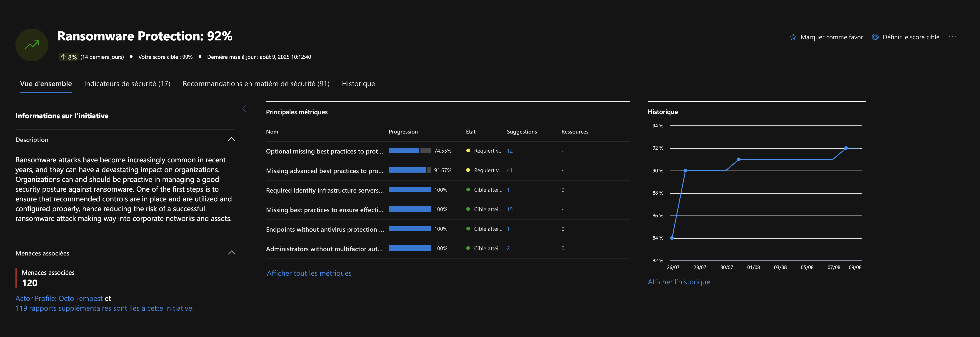The height and width of the screenshot is (337, 980).
Task: Click the 41 suggestions count link
Action: (x=509, y=170)
